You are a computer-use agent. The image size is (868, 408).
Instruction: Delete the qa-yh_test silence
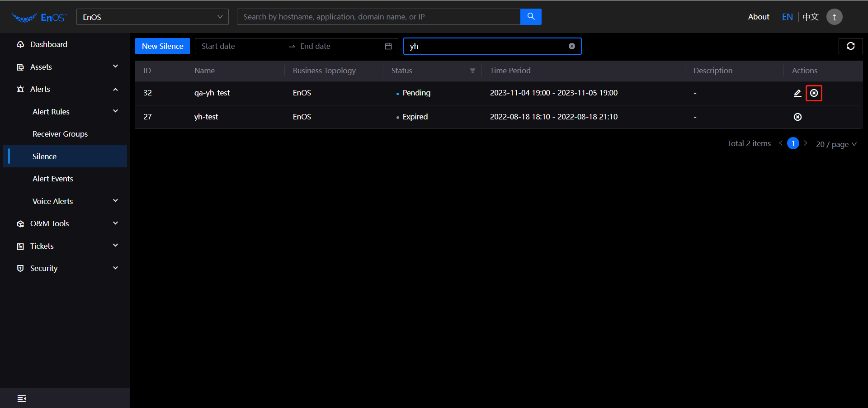click(x=814, y=93)
